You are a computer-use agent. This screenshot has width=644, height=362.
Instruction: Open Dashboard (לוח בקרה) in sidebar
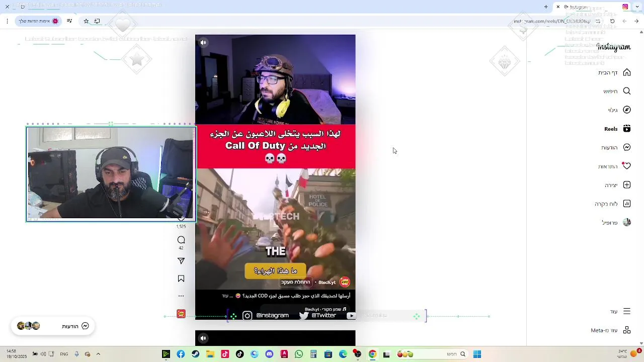pyautogui.click(x=613, y=204)
